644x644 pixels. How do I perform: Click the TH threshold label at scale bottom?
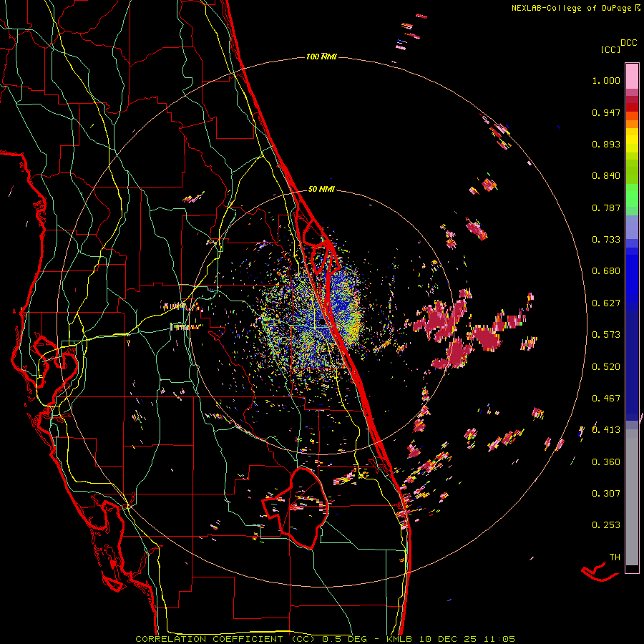[615, 557]
